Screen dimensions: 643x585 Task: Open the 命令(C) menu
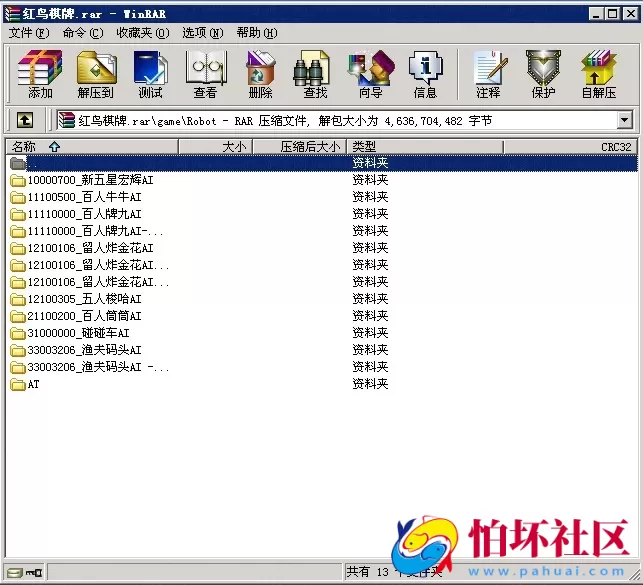click(x=83, y=33)
